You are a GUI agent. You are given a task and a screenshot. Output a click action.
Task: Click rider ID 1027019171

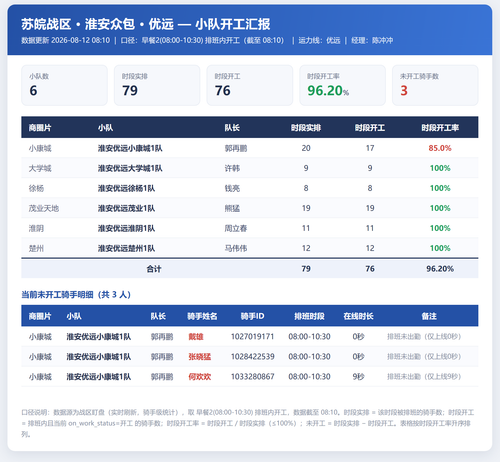click(253, 337)
